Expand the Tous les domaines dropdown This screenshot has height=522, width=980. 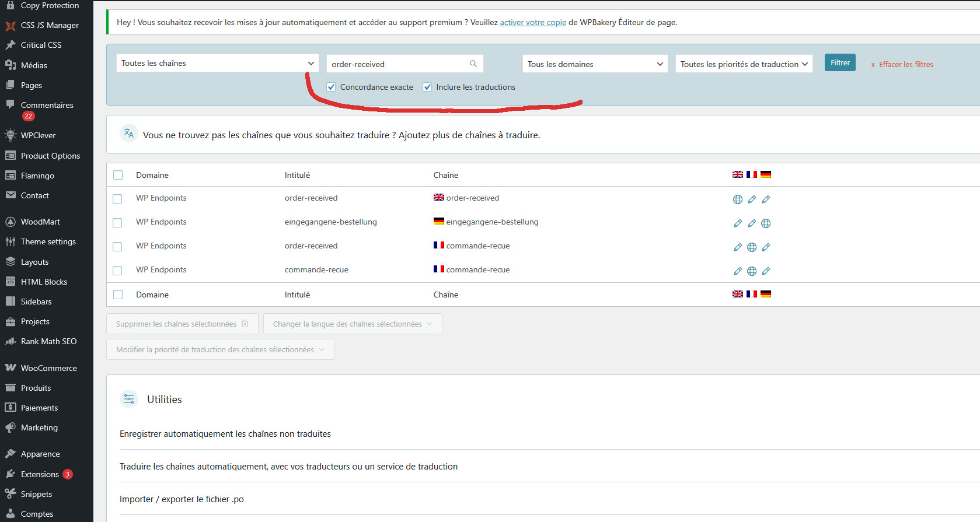point(595,64)
